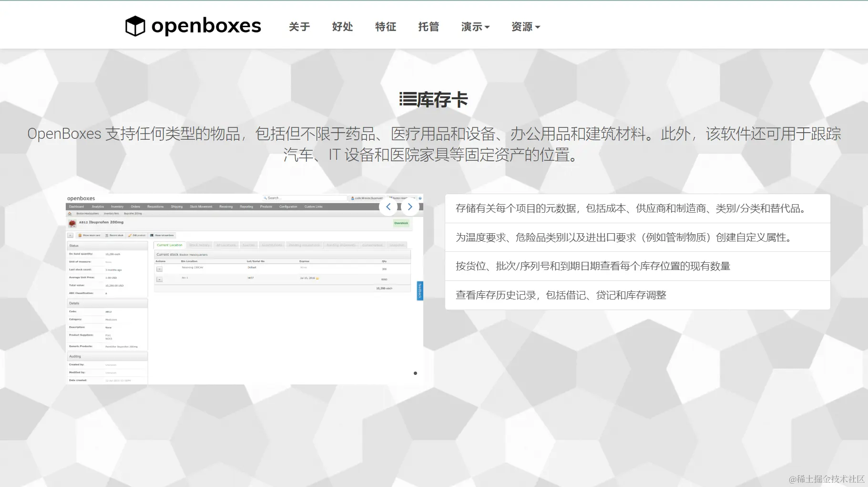This screenshot has width=868, height=487.
Task: Click the home icon in screenshot breadcrumb
Action: (x=70, y=214)
